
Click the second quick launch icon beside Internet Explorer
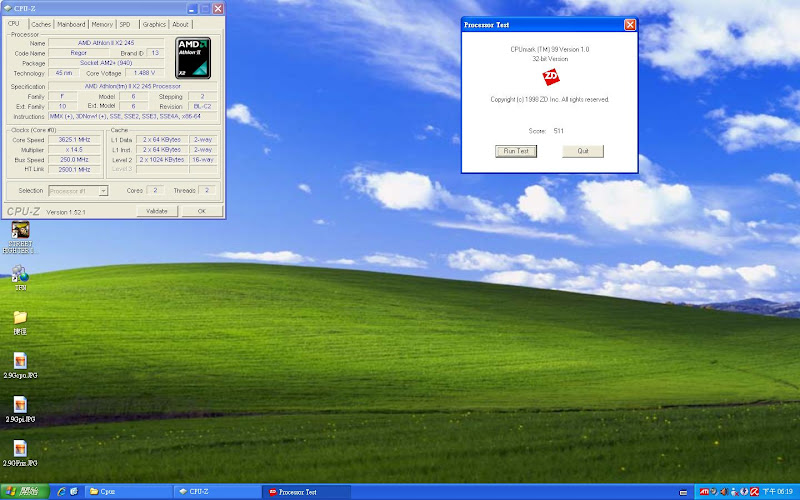[74, 491]
